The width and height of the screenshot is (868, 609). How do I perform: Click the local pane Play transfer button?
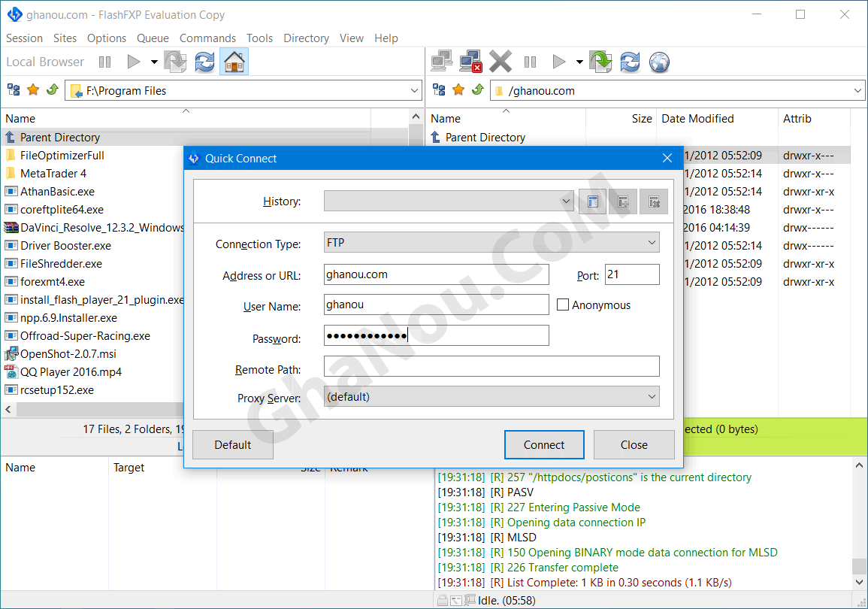click(x=134, y=62)
